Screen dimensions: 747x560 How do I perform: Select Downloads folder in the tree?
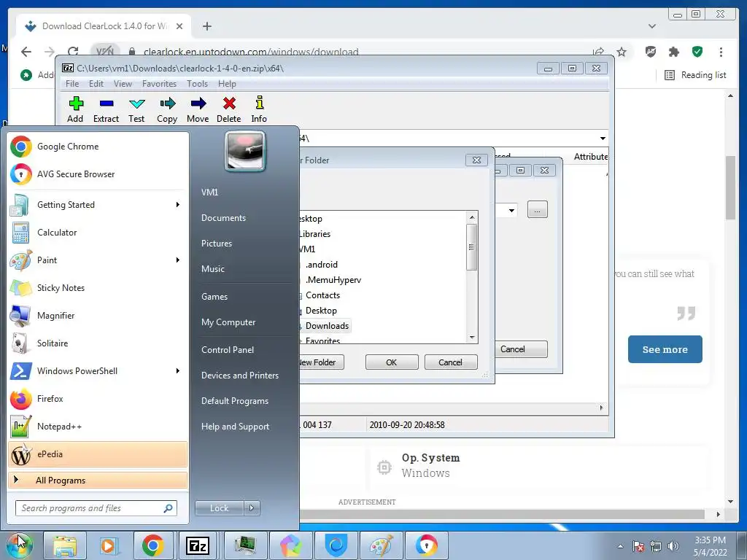coord(327,326)
